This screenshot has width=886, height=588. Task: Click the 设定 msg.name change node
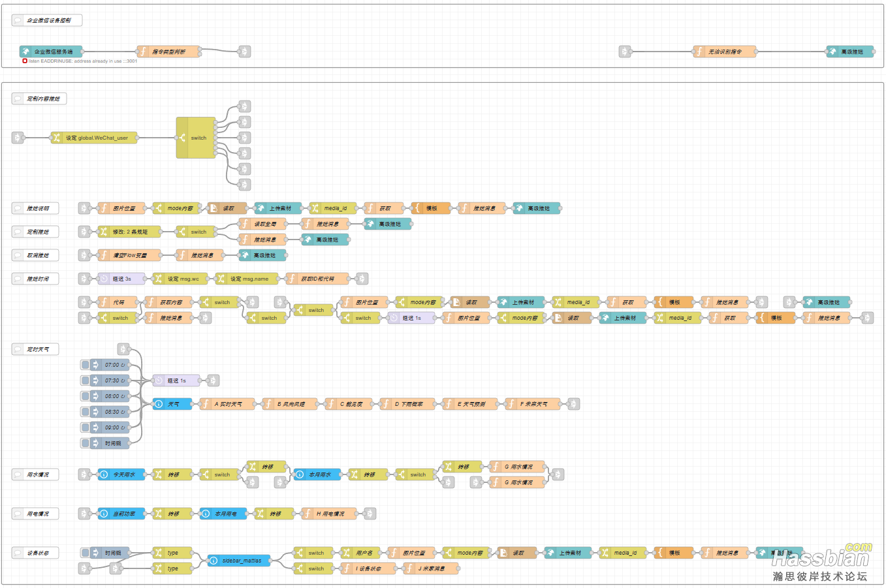coord(247,279)
